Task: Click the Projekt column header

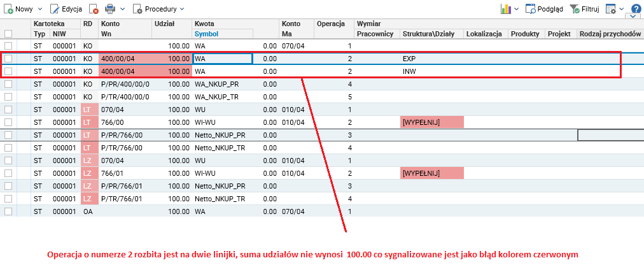Action: coord(561,34)
